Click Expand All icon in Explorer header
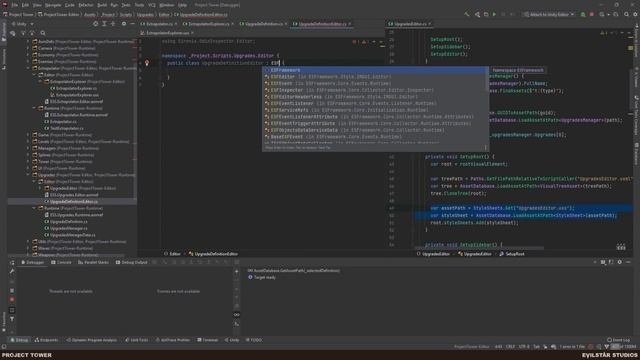The width and height of the screenshot is (640, 360). point(104,24)
